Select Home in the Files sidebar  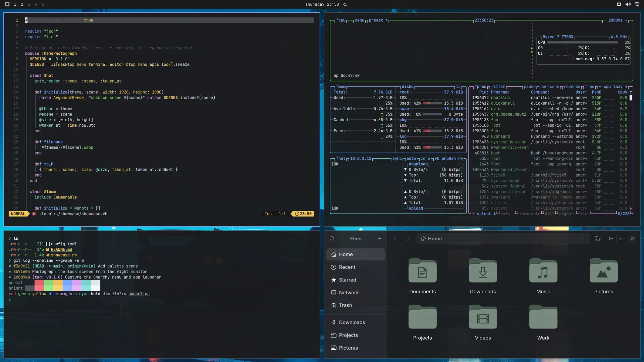[356, 254]
